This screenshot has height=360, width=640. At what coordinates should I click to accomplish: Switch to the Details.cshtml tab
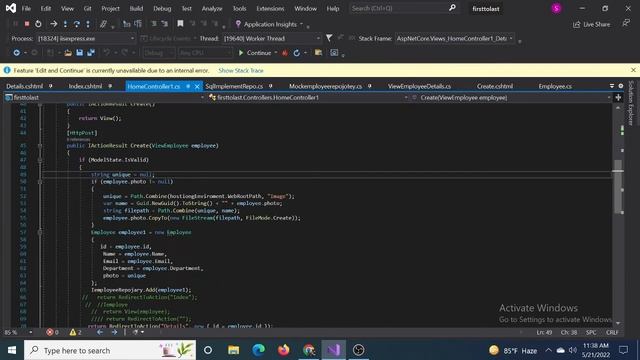(x=24, y=86)
